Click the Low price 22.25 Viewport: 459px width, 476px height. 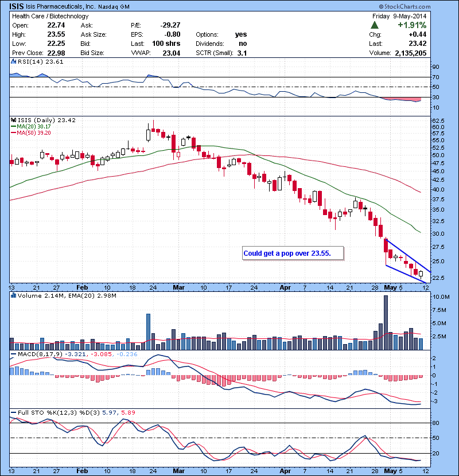coord(56,44)
